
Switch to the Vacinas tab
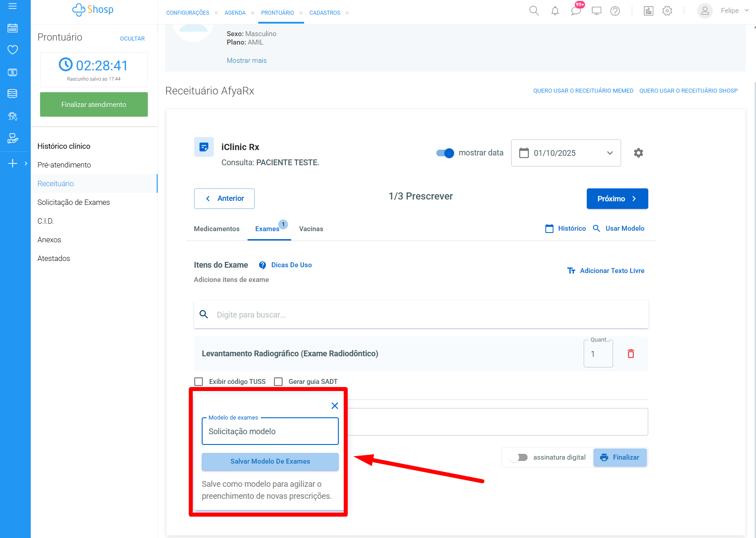click(311, 229)
